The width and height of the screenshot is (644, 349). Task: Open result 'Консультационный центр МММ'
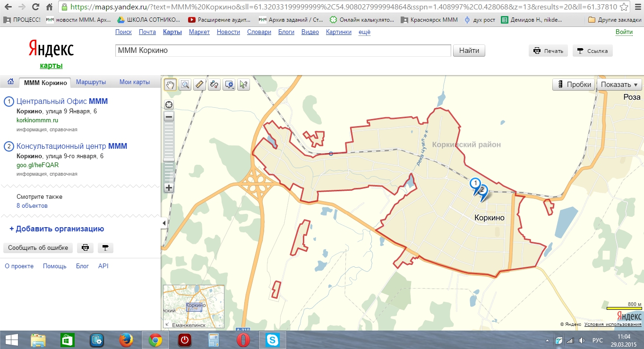point(72,146)
